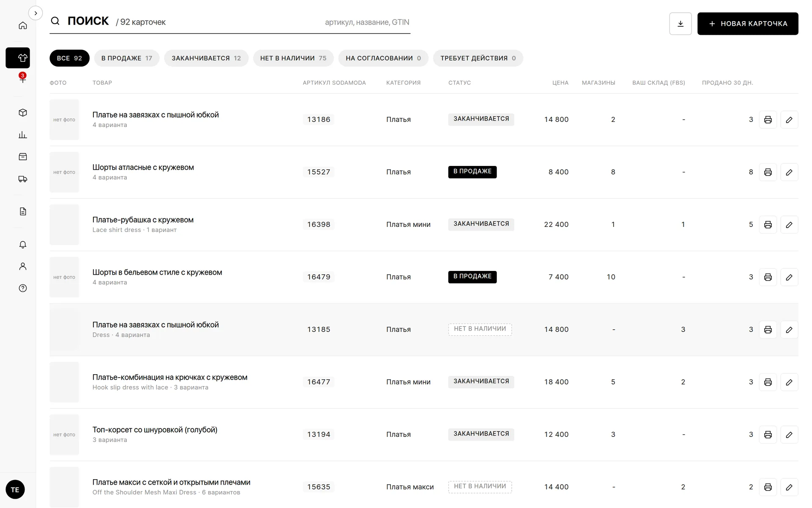812x508 pixels.
Task: Switch to the ЗАКАНЧИВАЕТСЯ 12 tab
Action: tap(206, 58)
